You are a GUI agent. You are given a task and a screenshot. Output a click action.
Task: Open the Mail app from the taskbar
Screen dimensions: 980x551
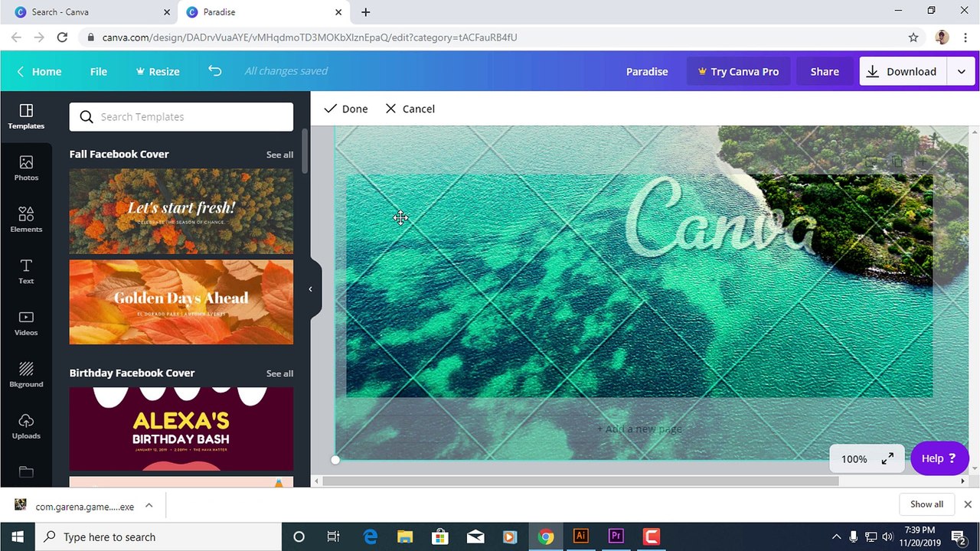(475, 536)
